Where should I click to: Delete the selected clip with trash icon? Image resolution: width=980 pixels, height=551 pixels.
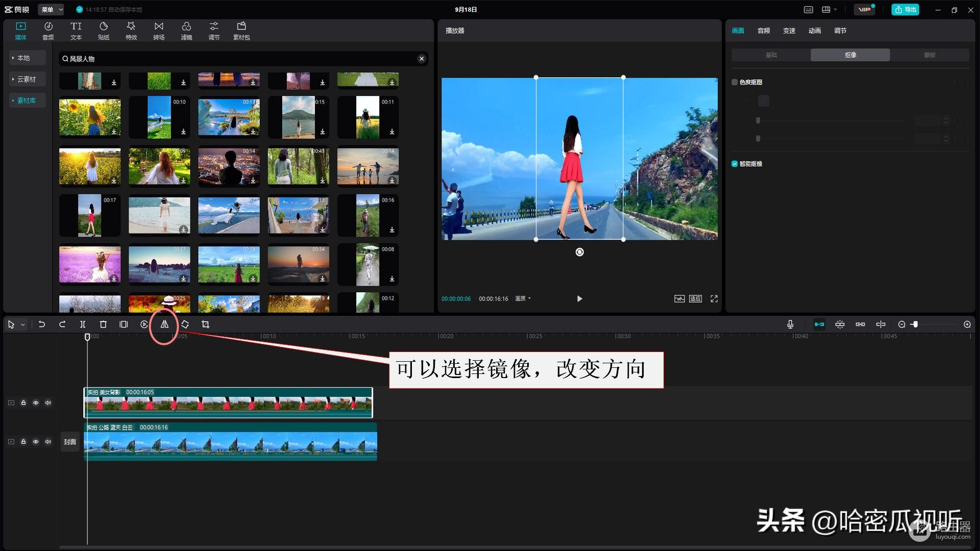(x=103, y=324)
